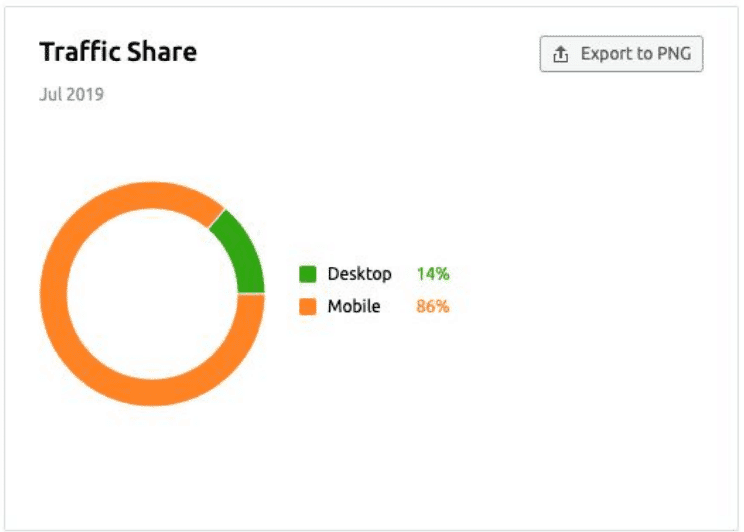Click the Export to PNG button text

636,54
